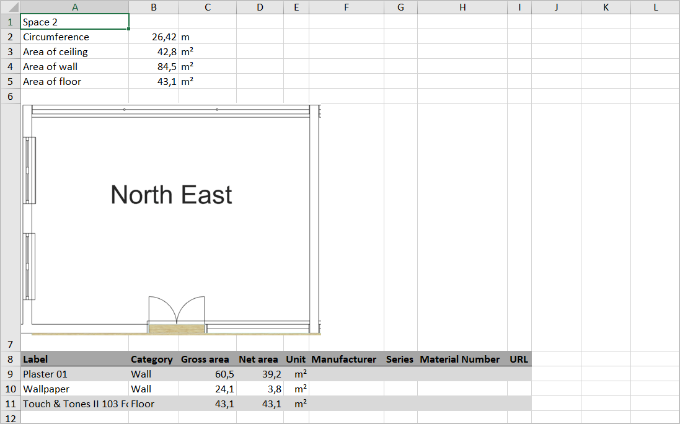Click gross area value 24,1
Screen dimensions: 680x424
pyautogui.click(x=207, y=389)
